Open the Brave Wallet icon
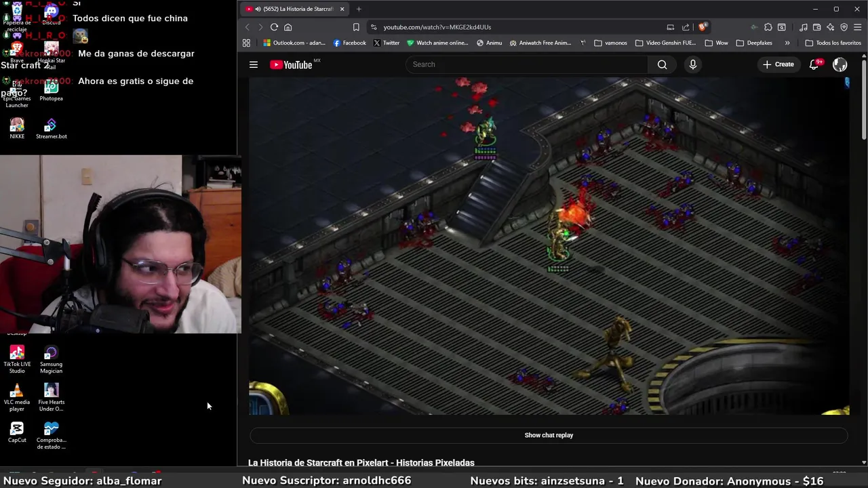Image resolution: width=868 pixels, height=488 pixels. tap(817, 27)
